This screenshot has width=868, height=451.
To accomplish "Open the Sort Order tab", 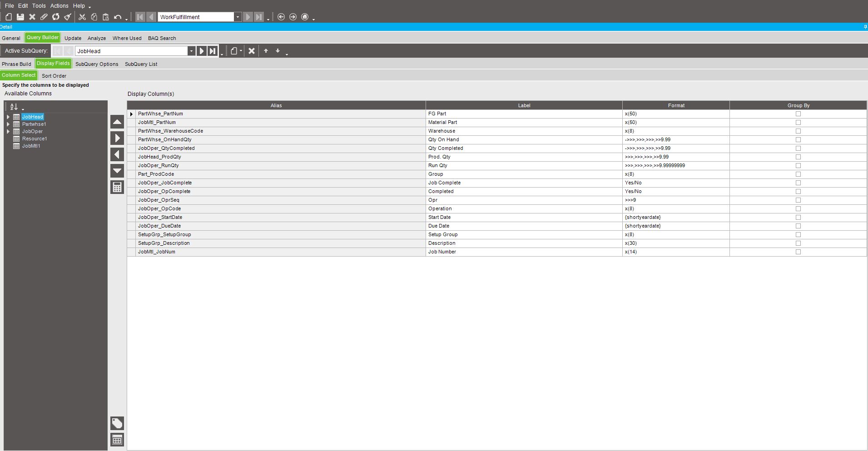I will (x=54, y=76).
